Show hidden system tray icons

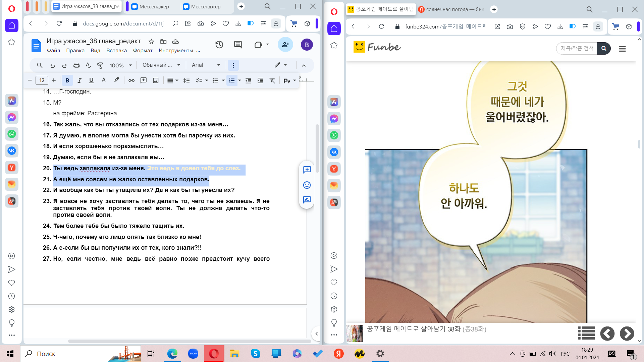(513, 354)
